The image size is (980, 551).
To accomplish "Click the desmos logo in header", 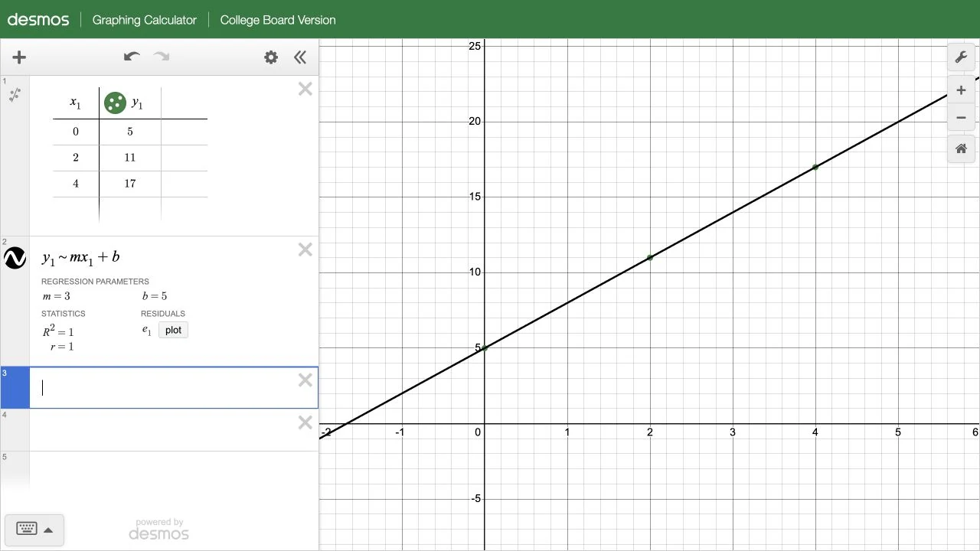I will point(38,20).
